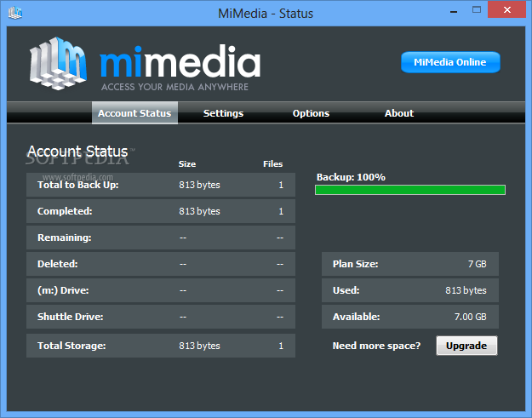Go to the Options tab

311,113
